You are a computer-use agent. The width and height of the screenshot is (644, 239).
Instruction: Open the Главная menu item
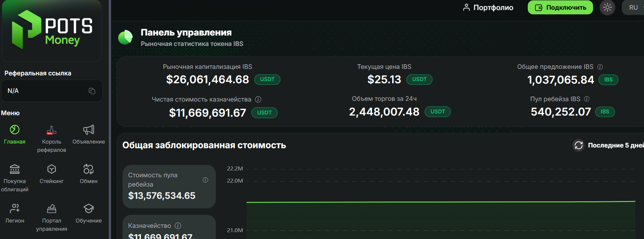[x=15, y=135]
